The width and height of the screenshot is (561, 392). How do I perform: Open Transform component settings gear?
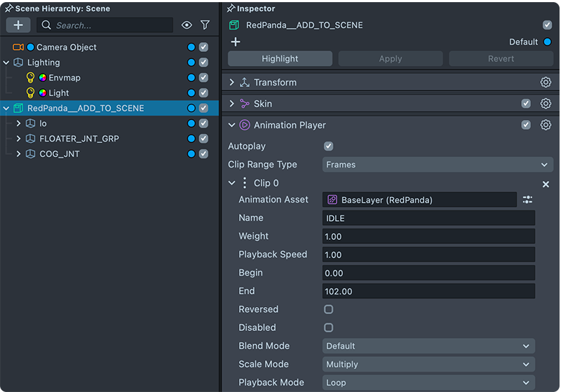(x=546, y=82)
